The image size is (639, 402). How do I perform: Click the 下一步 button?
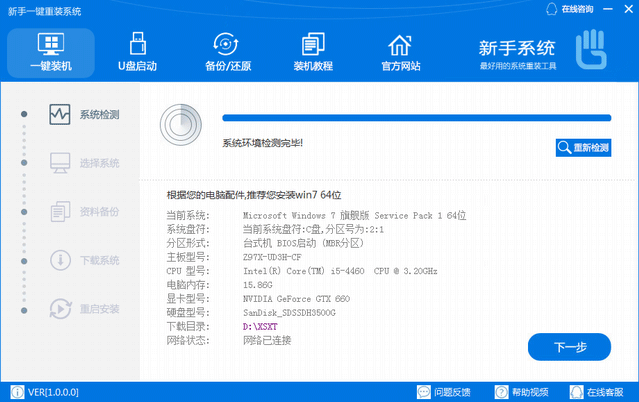click(x=569, y=347)
